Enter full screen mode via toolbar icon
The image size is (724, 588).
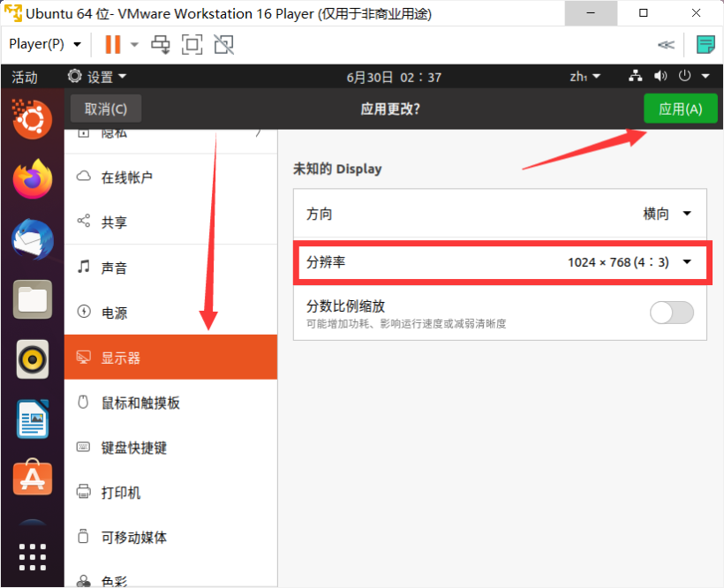pyautogui.click(x=192, y=44)
